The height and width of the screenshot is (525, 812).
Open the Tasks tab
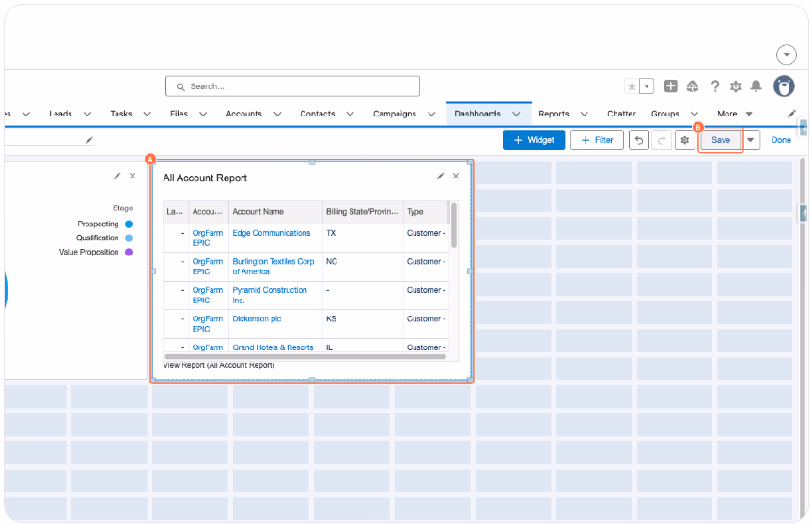click(x=121, y=114)
